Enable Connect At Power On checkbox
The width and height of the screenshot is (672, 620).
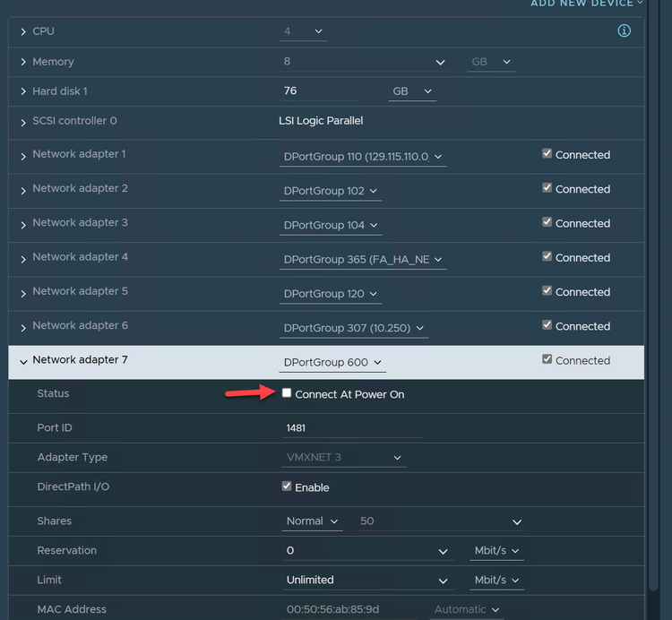pos(287,393)
